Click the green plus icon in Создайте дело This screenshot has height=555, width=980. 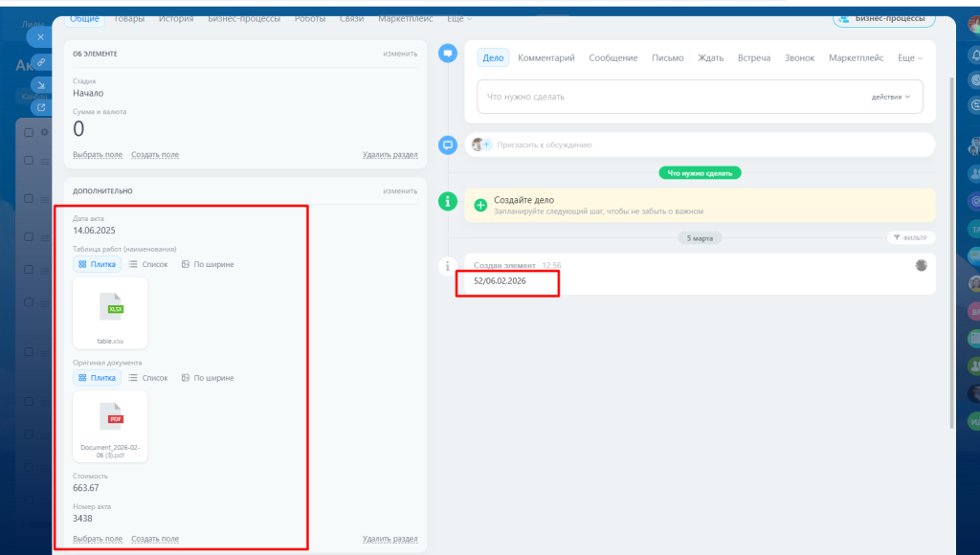point(480,205)
